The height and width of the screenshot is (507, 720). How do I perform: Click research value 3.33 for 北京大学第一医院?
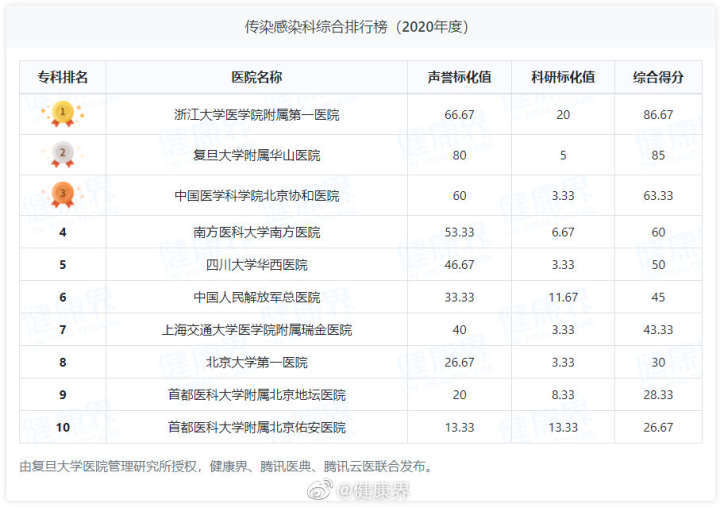coord(563,362)
